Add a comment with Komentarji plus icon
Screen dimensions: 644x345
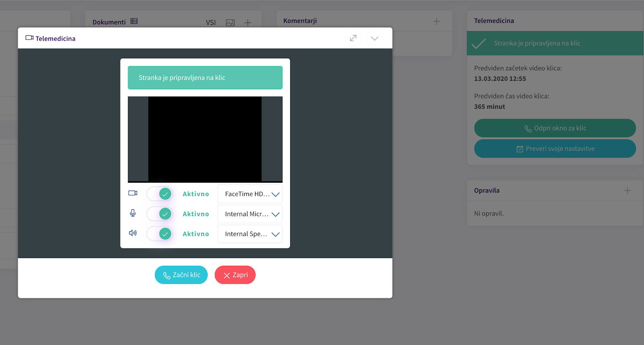[436, 21]
